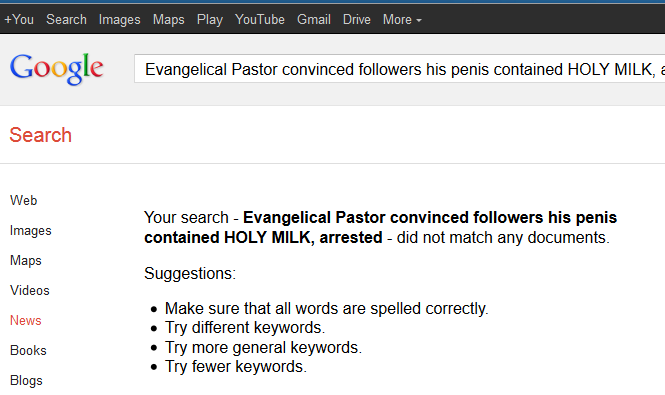Click inside the search query box

pos(400,69)
